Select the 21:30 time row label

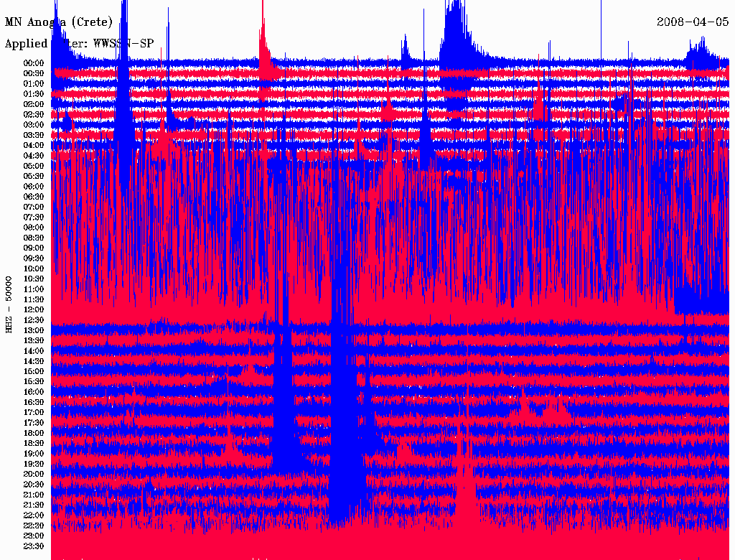34,505
